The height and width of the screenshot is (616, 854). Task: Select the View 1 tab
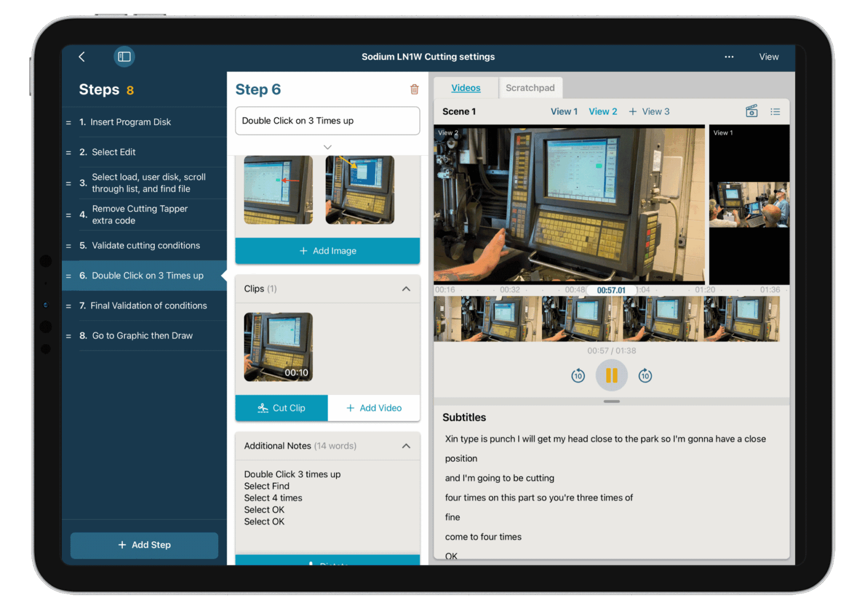pyautogui.click(x=564, y=111)
